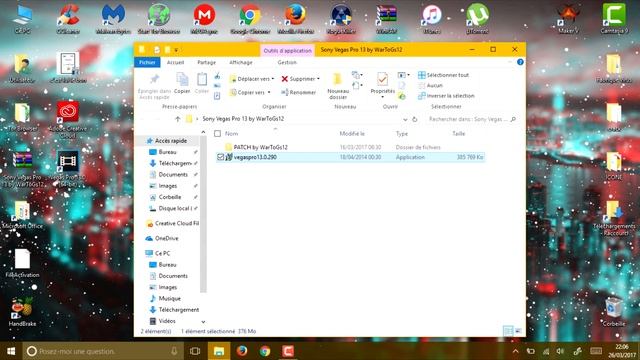The width and height of the screenshot is (640, 360).
Task: Click the address bar path Sony Vegas Pro 13
Action: pos(243,119)
